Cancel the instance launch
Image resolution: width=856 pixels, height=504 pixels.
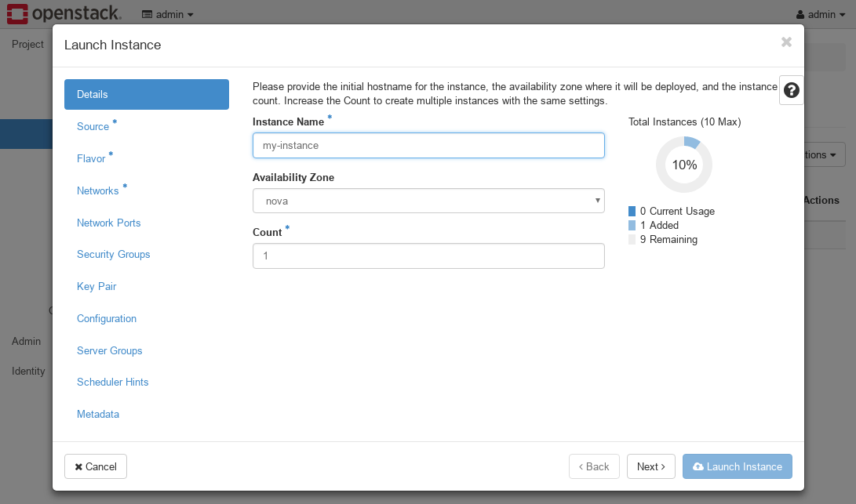[x=95, y=466]
